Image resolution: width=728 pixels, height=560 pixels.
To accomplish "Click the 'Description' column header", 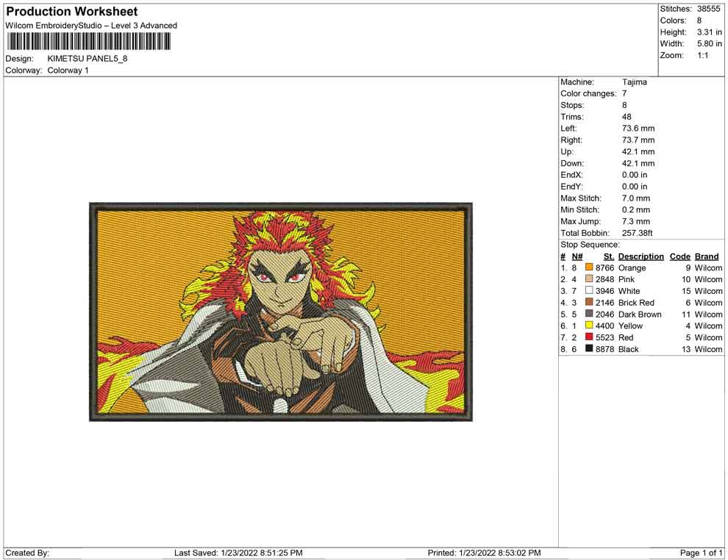I will pos(641,256).
